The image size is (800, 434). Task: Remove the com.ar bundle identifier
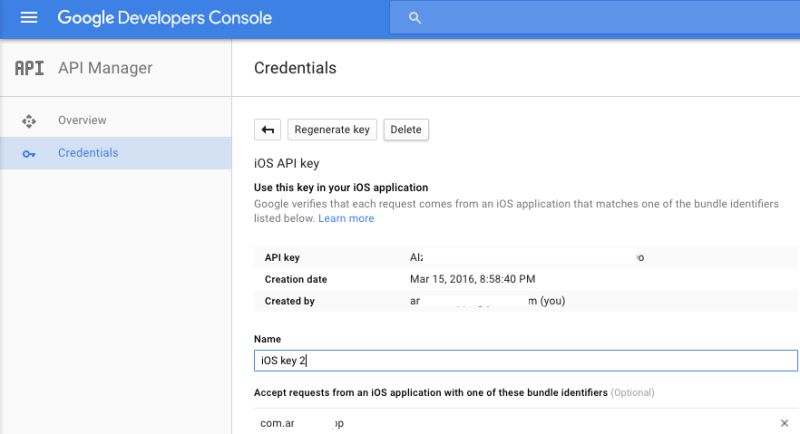pyautogui.click(x=784, y=423)
